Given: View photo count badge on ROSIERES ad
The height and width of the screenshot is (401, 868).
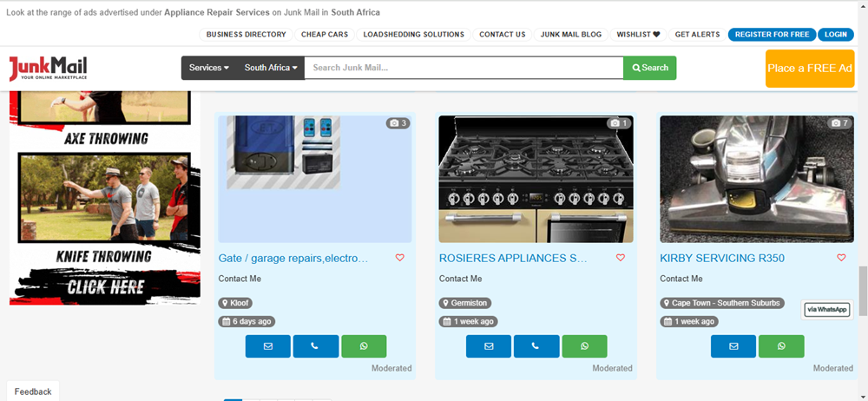Looking at the screenshot, I should point(618,123).
